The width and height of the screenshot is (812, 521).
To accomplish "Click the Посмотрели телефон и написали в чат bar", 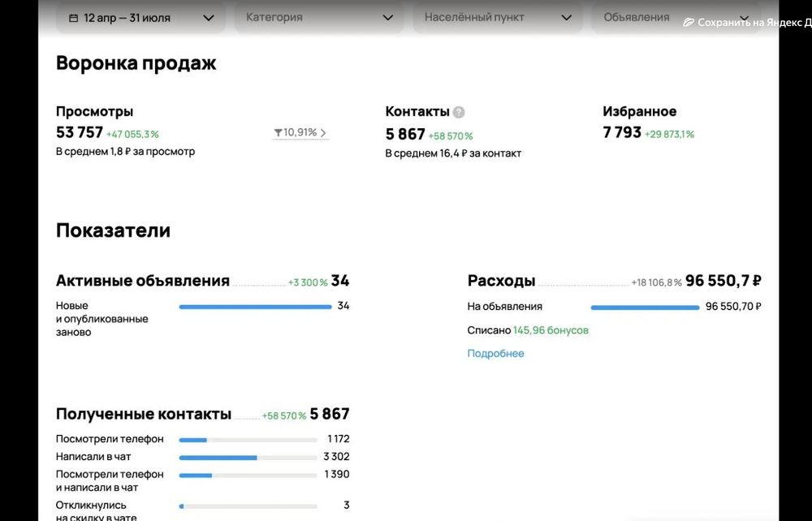I will point(248,475).
